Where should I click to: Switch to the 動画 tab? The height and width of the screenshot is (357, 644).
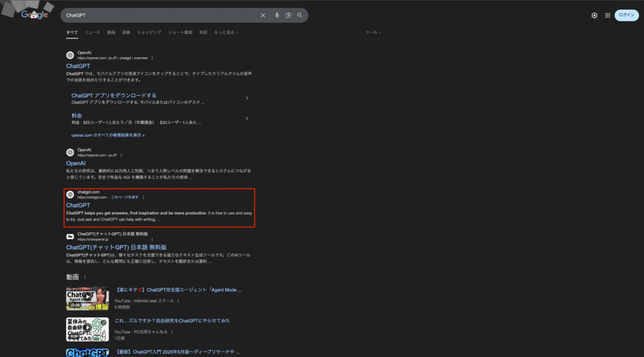click(111, 32)
